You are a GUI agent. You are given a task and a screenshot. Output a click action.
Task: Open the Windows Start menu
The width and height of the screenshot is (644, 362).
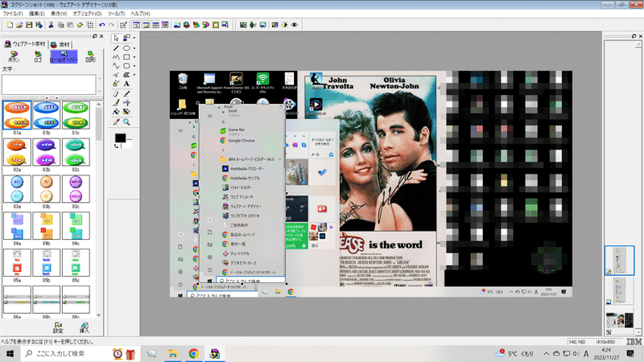(10, 353)
